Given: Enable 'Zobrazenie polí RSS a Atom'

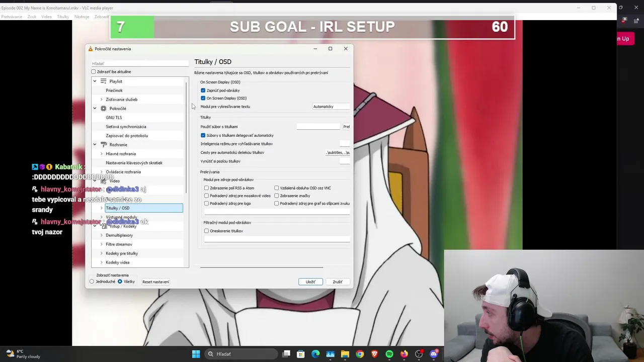Looking at the screenshot, I should (x=206, y=188).
